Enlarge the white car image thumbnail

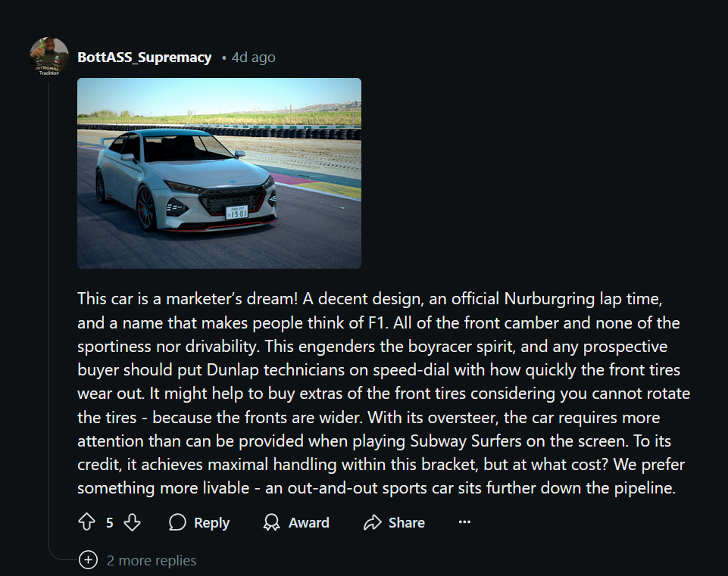click(219, 173)
